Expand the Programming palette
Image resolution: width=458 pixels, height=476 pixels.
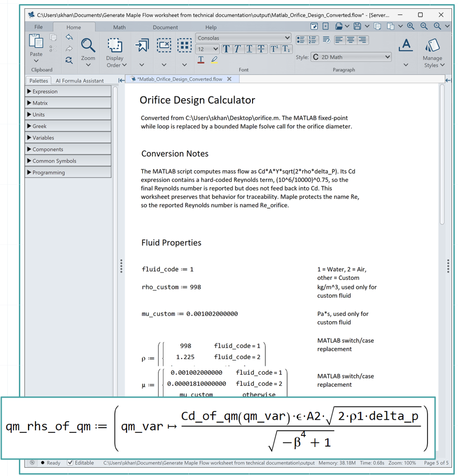pyautogui.click(x=68, y=173)
